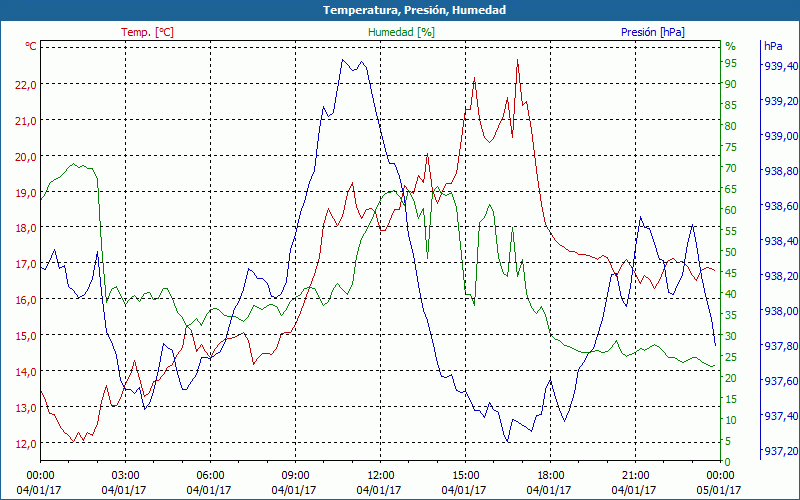Image resolution: width=800 pixels, height=500 pixels.
Task: Click the '80' humidity axis value
Action: pos(731,126)
